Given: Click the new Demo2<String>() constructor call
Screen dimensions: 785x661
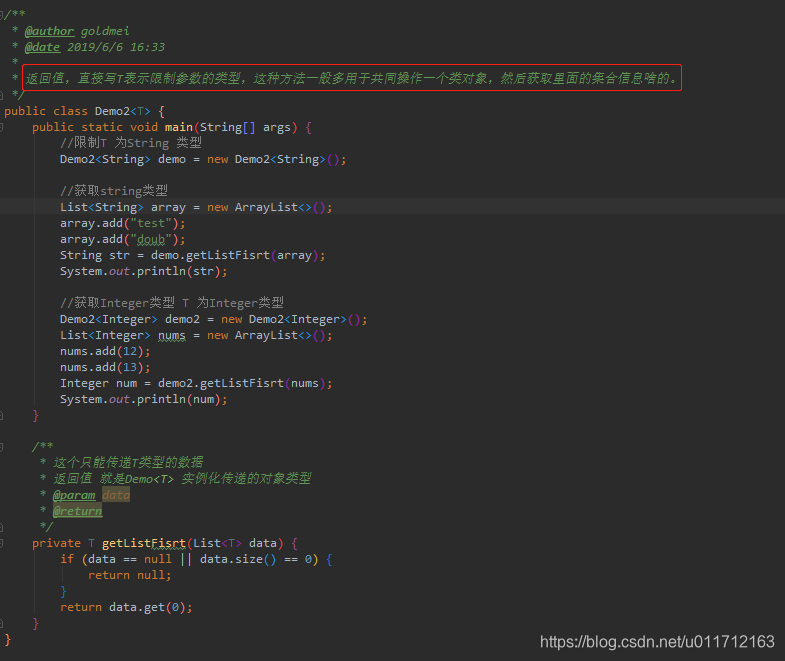Looking at the screenshot, I should 273,159.
